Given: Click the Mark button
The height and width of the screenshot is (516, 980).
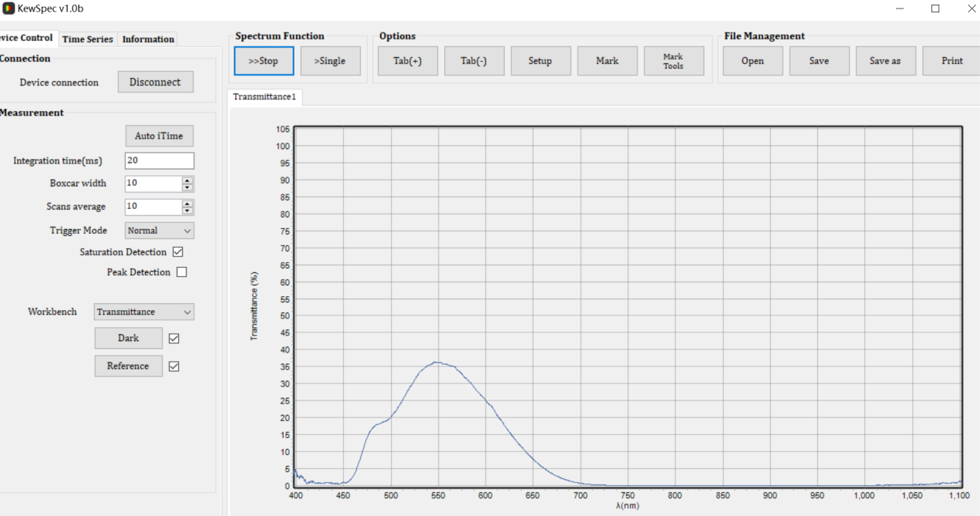Looking at the screenshot, I should [x=607, y=61].
